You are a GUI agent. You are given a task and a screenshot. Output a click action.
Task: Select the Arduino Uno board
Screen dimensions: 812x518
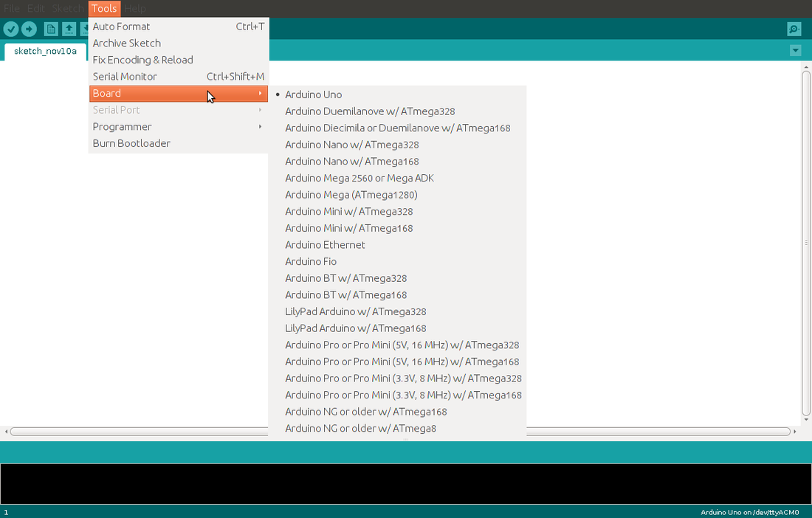point(397,94)
